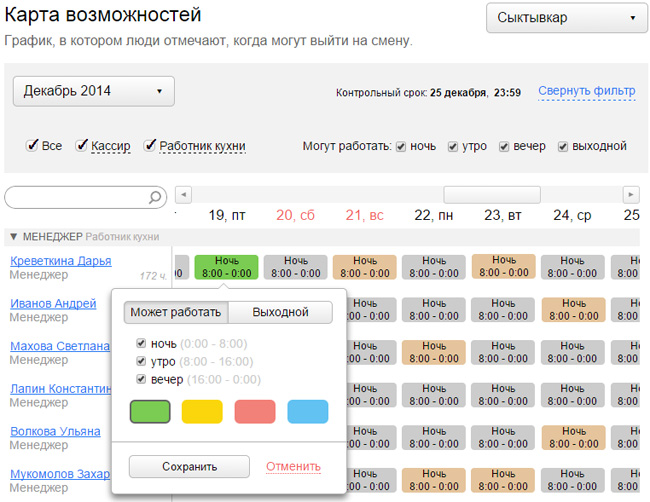The image size is (650, 502).
Task: Select Креветкина's shift on 20, сб
Action: point(296,267)
